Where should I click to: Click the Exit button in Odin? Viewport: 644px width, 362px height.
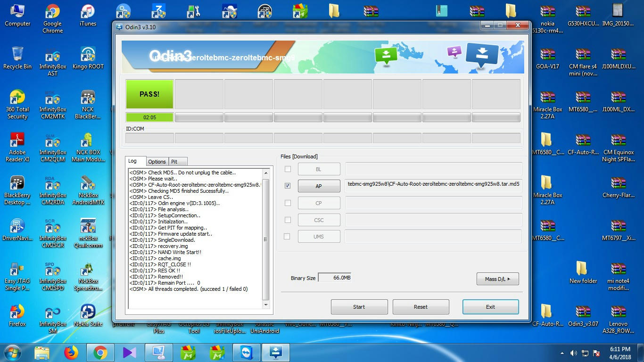[490, 307]
